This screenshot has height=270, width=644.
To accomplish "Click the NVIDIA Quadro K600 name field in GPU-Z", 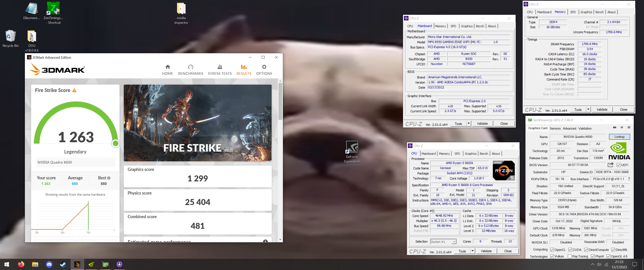I will (578, 137).
